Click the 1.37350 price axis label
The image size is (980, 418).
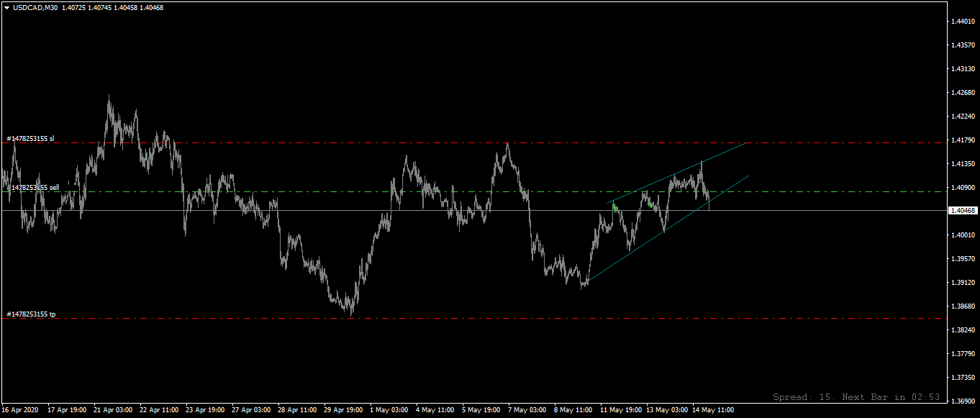(963, 378)
